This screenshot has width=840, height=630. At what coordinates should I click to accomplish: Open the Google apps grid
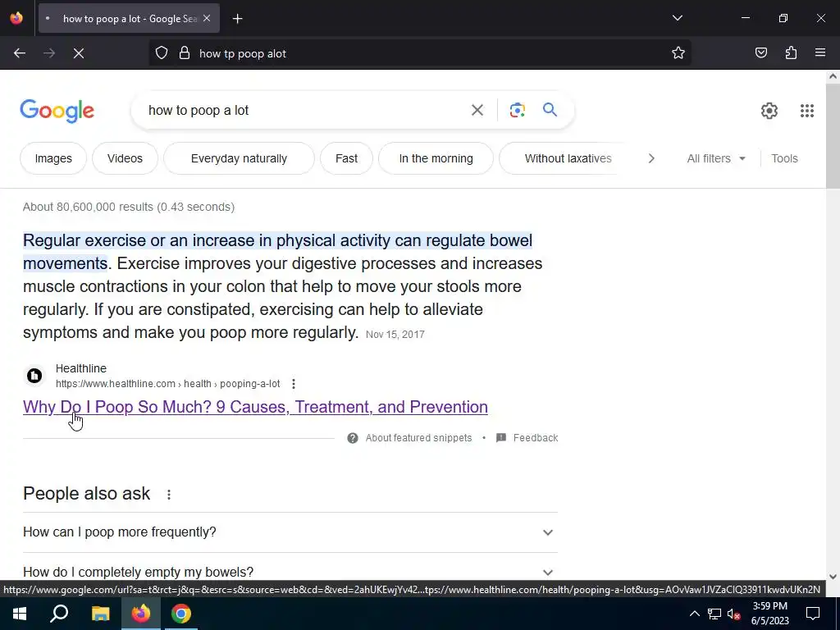807,111
